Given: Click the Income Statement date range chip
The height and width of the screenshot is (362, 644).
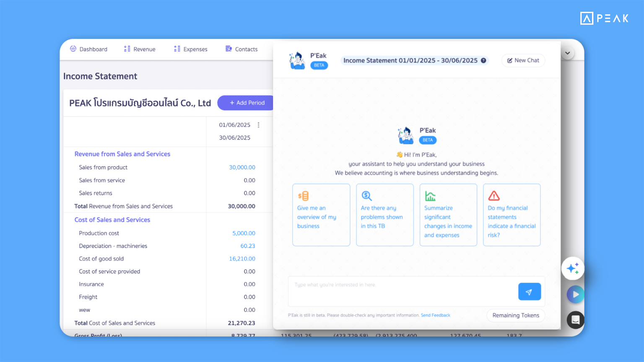Looking at the screenshot, I should 415,60.
